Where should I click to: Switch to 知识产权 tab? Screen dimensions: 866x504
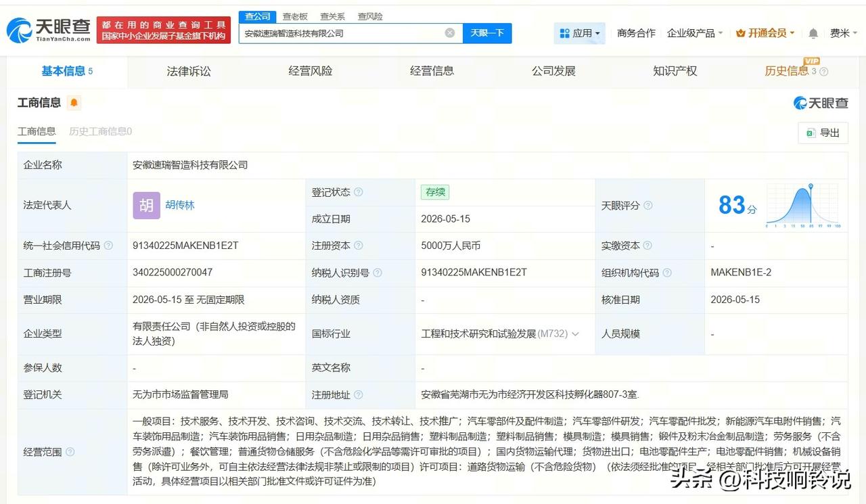(x=675, y=71)
